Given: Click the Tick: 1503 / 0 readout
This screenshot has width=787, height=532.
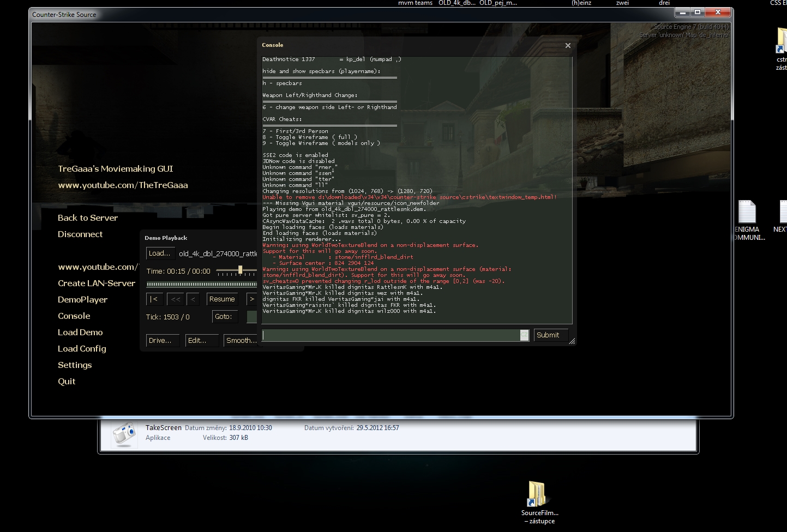Looking at the screenshot, I should [x=168, y=317].
